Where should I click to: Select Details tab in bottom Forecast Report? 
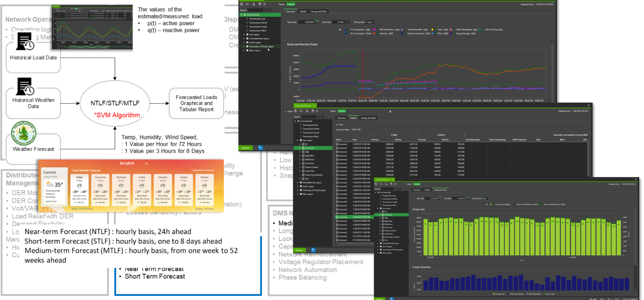427,190
